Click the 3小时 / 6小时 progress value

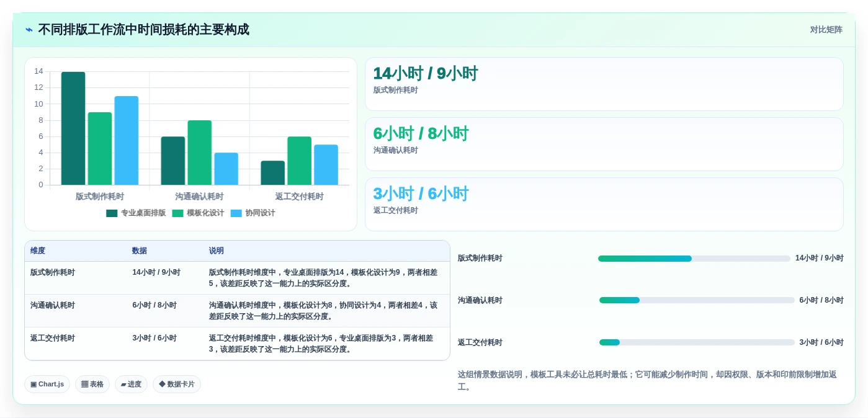click(x=821, y=342)
